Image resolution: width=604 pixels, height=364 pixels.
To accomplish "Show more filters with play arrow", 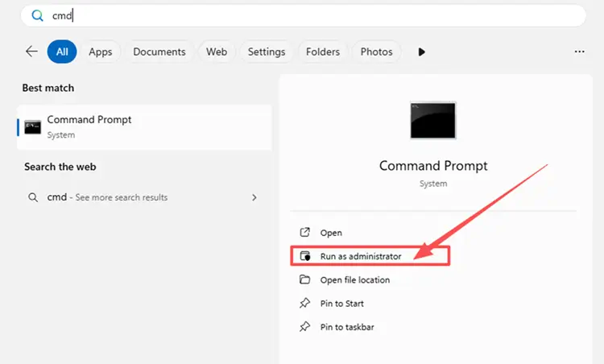I will point(421,52).
